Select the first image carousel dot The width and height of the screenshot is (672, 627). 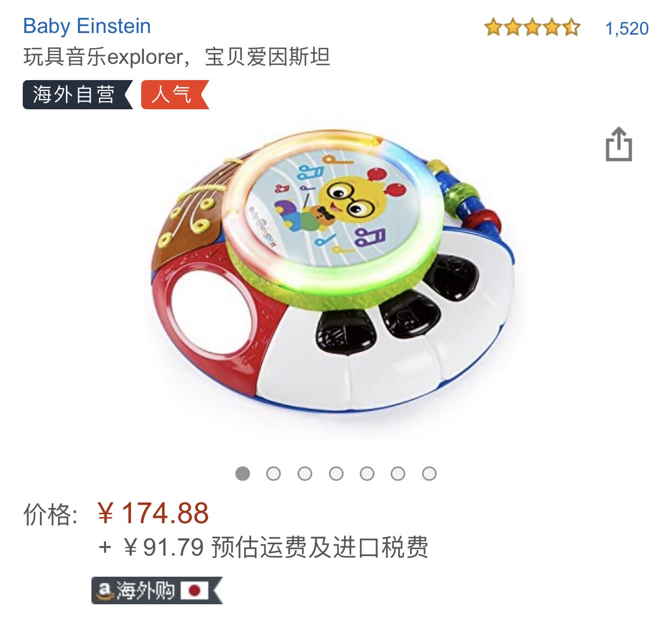243,474
